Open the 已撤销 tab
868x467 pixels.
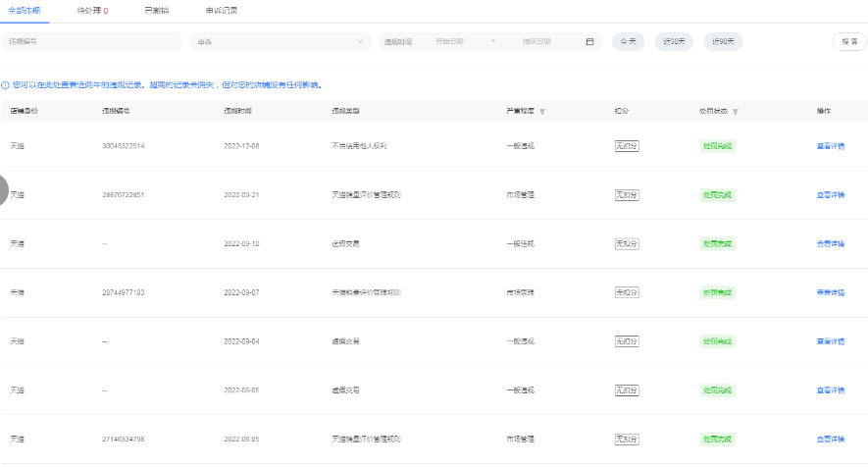pyautogui.click(x=157, y=11)
